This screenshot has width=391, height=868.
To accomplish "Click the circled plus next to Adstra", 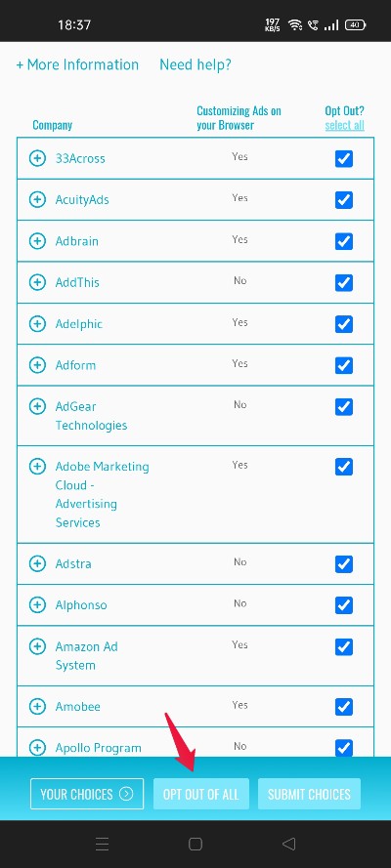I will click(x=37, y=563).
